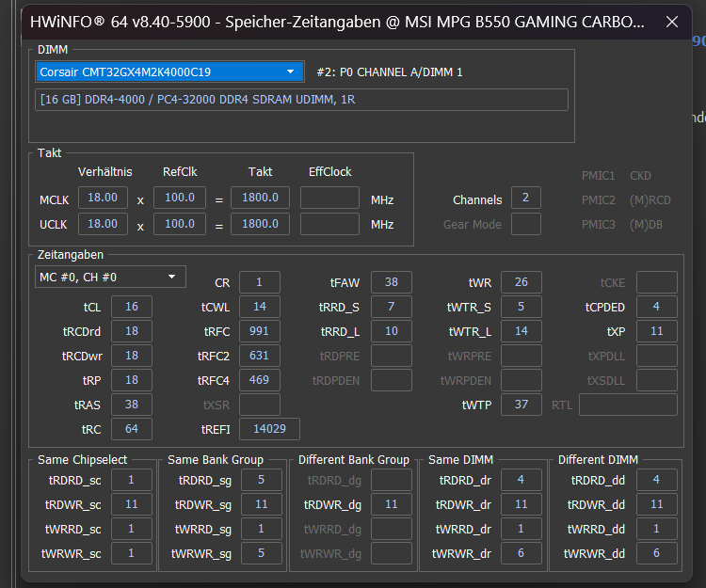Select the tRDWR_dg value 11
This screenshot has height=588, width=706.
[x=392, y=504]
